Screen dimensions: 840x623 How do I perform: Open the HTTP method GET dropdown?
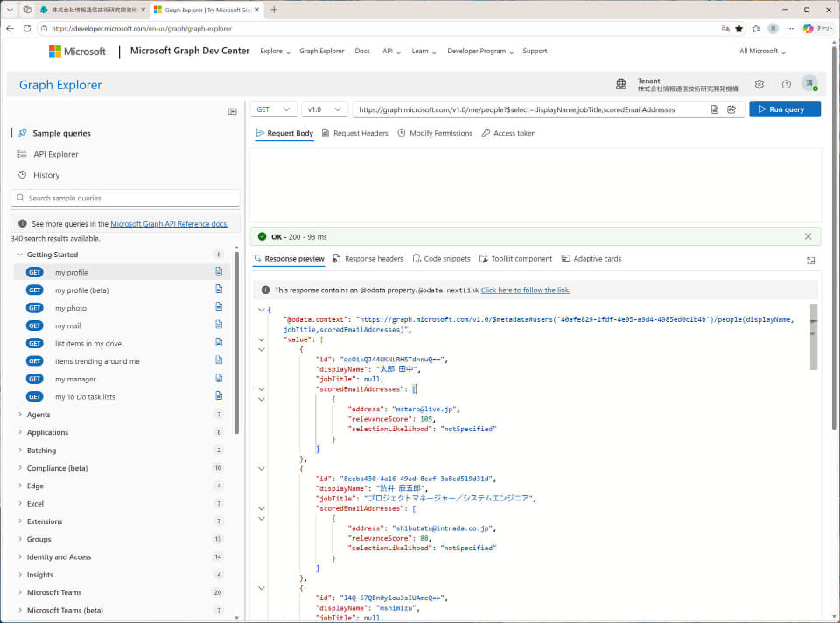click(x=273, y=109)
